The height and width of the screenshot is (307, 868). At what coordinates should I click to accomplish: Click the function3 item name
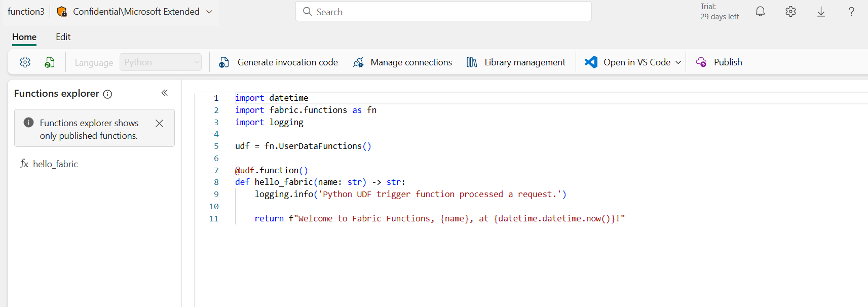click(26, 12)
